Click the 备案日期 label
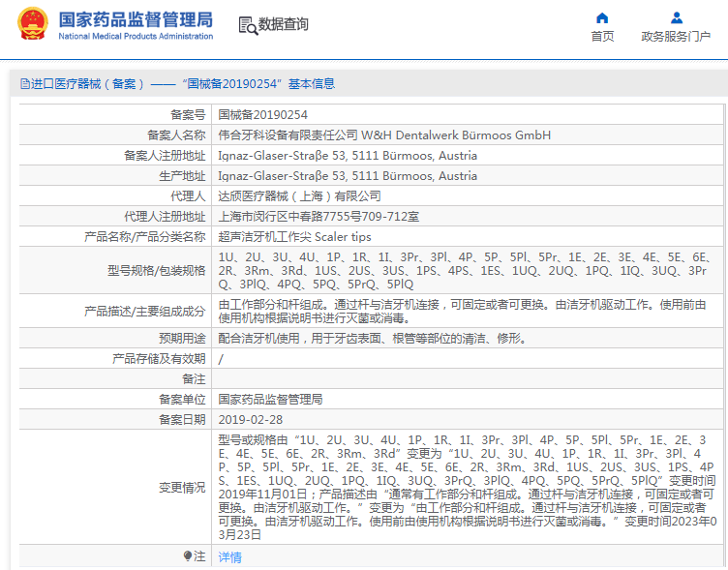Viewport: 728px width, 570px height. point(182,420)
